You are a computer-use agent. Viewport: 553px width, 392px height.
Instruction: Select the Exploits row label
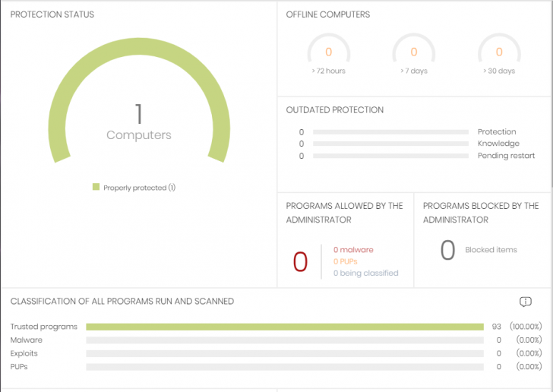[x=24, y=353]
